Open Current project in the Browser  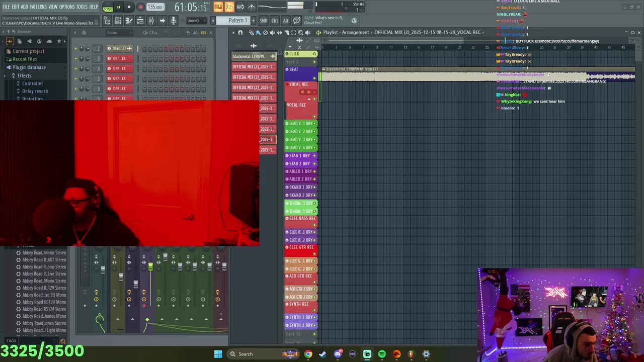pyautogui.click(x=28, y=51)
